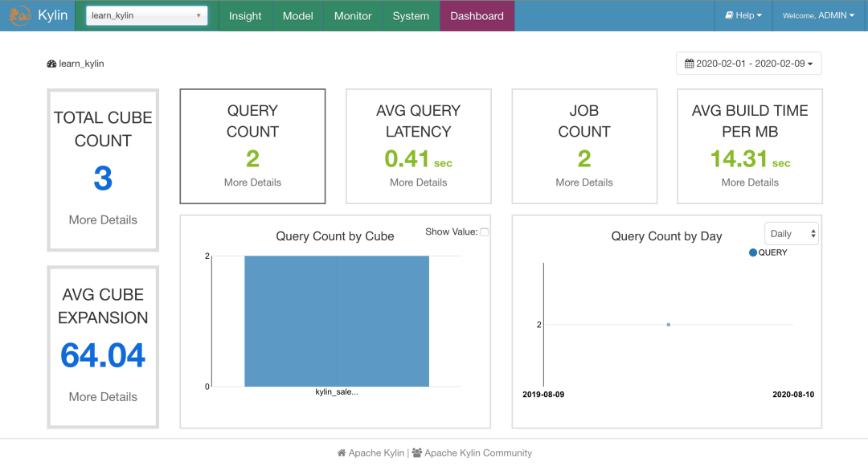The width and height of the screenshot is (868, 467).
Task: View More Details for Avg Query Latency
Action: [x=419, y=182]
